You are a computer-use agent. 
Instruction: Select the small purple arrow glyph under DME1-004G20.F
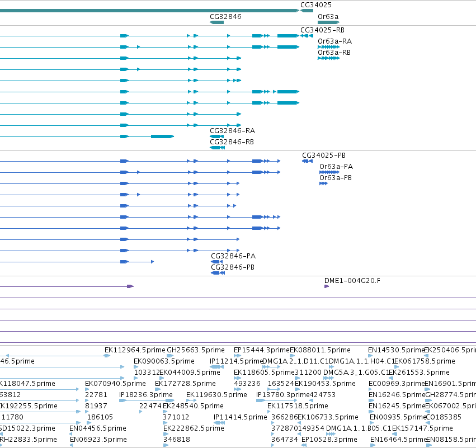tap(327, 286)
